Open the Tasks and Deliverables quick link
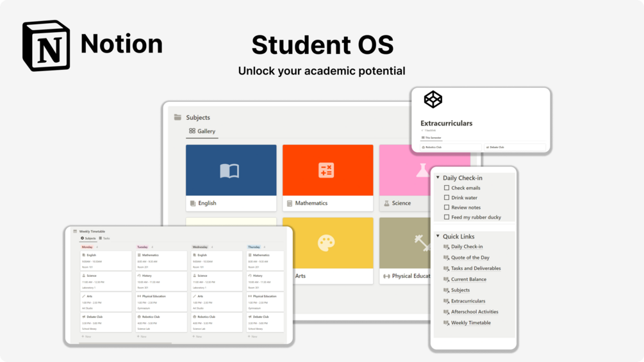 476,268
